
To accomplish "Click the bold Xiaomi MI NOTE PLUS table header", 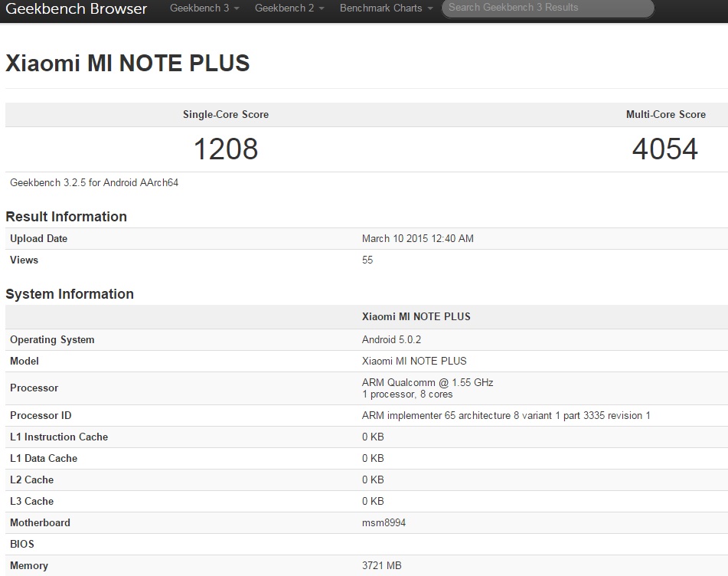I will 416,316.
